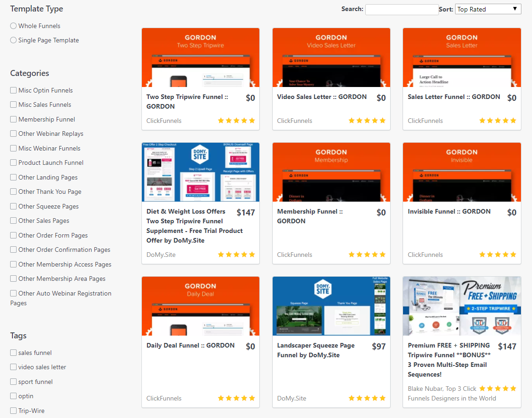Open Invisible Funnel :: GORDON title
The image size is (532, 418).
449,211
